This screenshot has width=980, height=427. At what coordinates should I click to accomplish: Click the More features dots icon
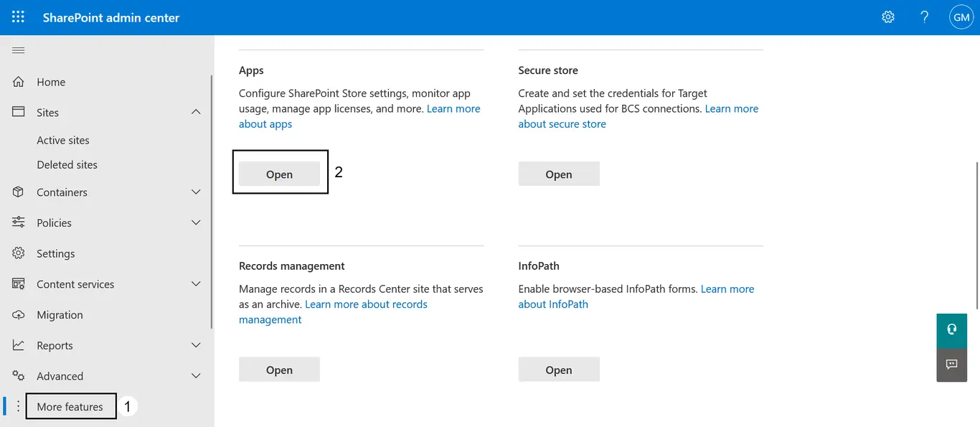pos(19,407)
